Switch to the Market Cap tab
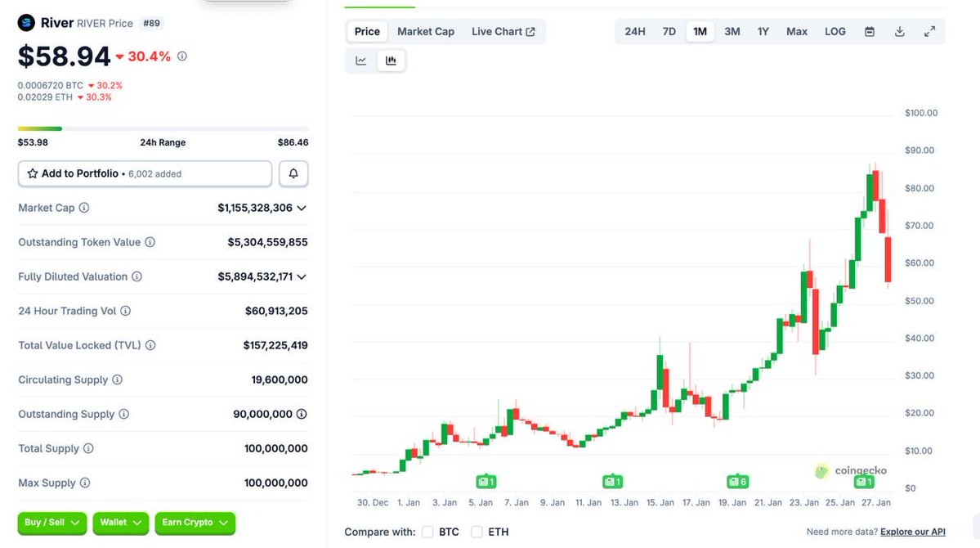980x548 pixels. coord(426,32)
